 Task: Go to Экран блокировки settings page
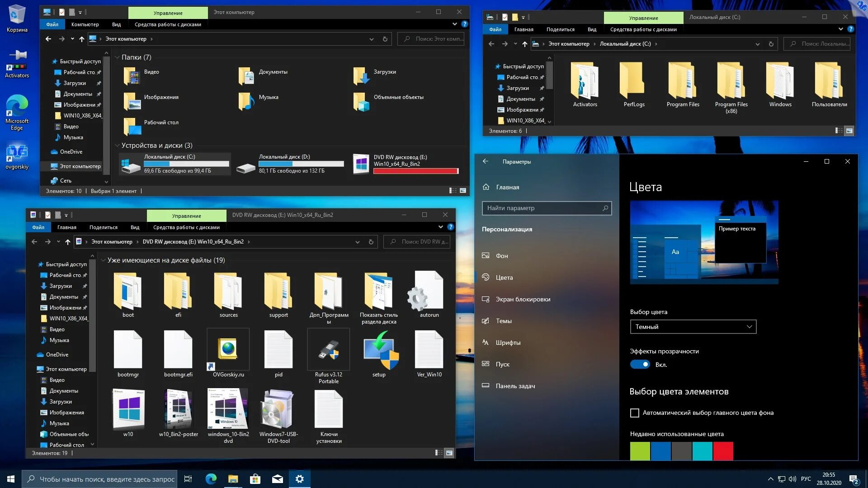pyautogui.click(x=523, y=299)
